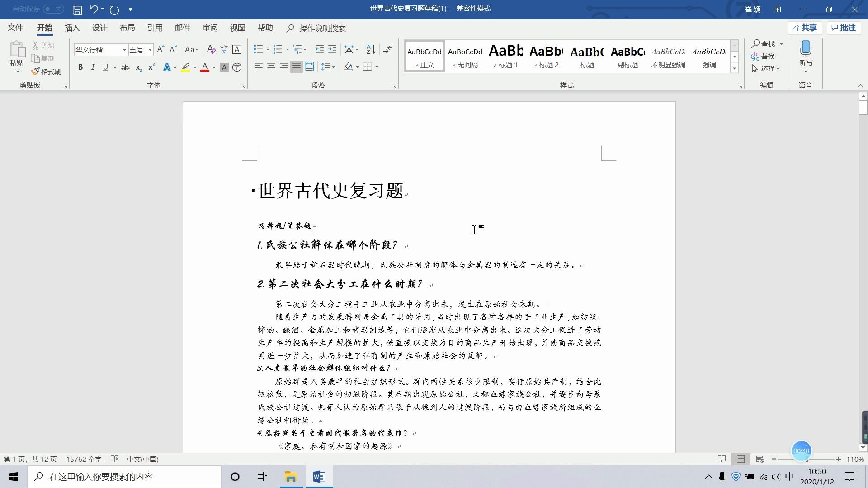The width and height of the screenshot is (868, 488).
Task: Redo the last action
Action: point(114,9)
